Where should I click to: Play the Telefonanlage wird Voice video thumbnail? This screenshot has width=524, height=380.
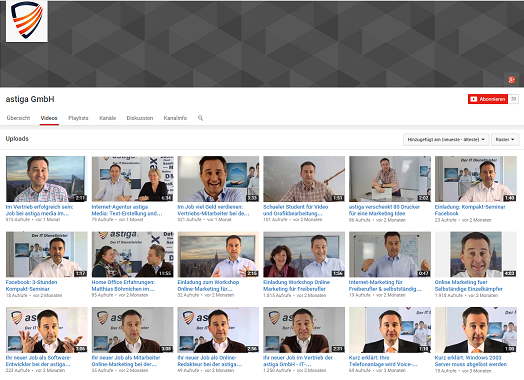[390, 330]
